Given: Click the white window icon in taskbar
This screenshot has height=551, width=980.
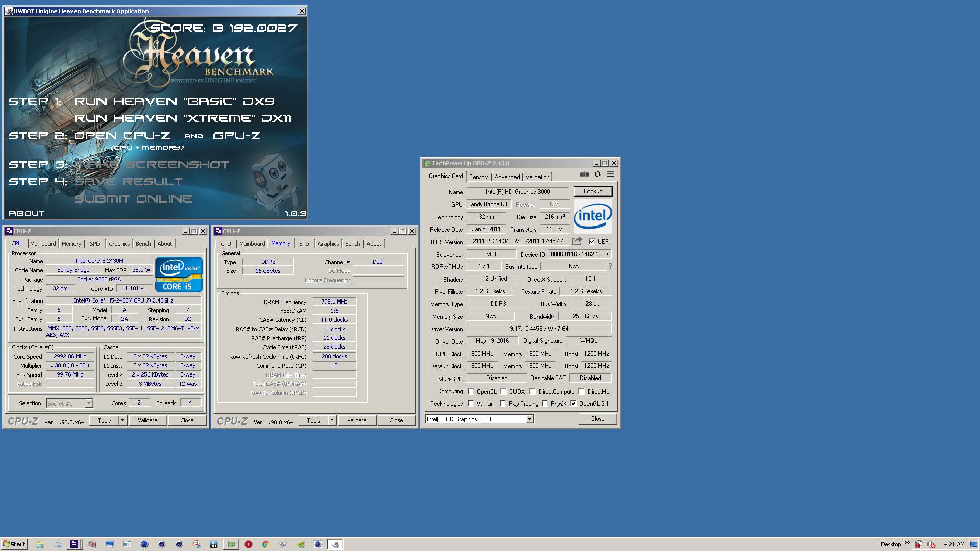Looking at the screenshot, I should [127, 544].
